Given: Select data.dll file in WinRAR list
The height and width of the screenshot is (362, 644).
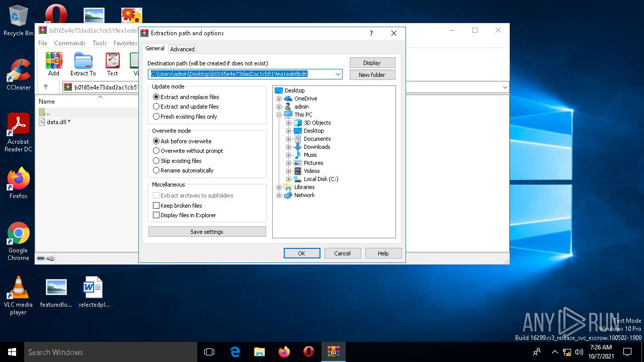Looking at the screenshot, I should [x=58, y=122].
